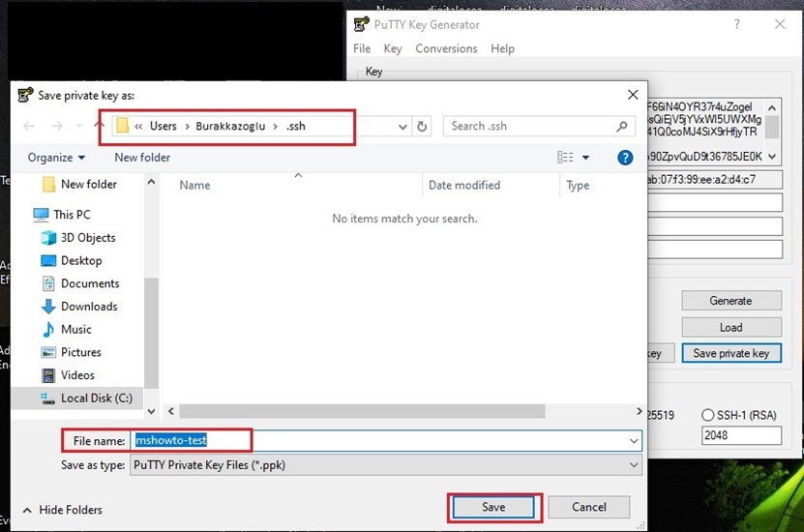This screenshot has width=804, height=532.
Task: Click the Back arrow in save dialog
Action: coord(29,126)
